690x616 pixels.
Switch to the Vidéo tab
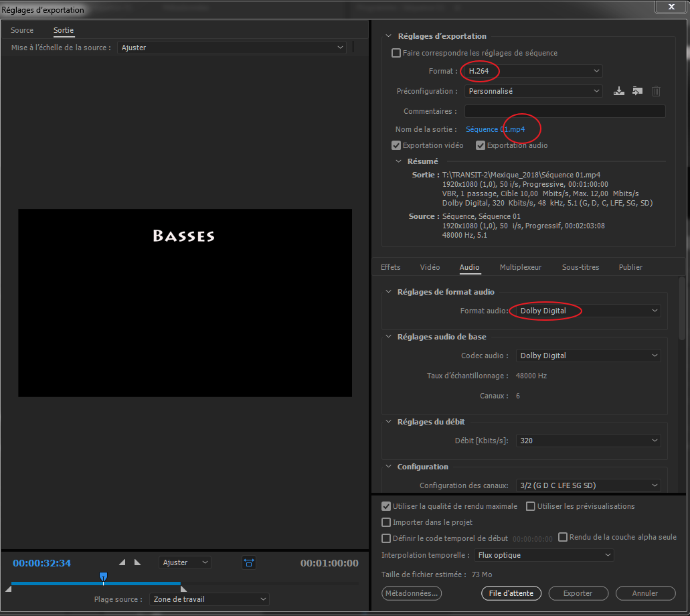pos(430,267)
